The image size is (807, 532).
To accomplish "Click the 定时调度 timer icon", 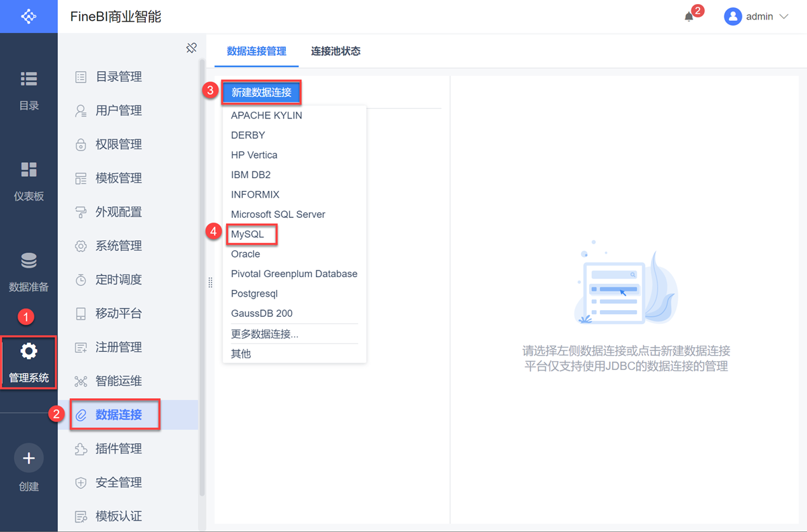I will [81, 280].
